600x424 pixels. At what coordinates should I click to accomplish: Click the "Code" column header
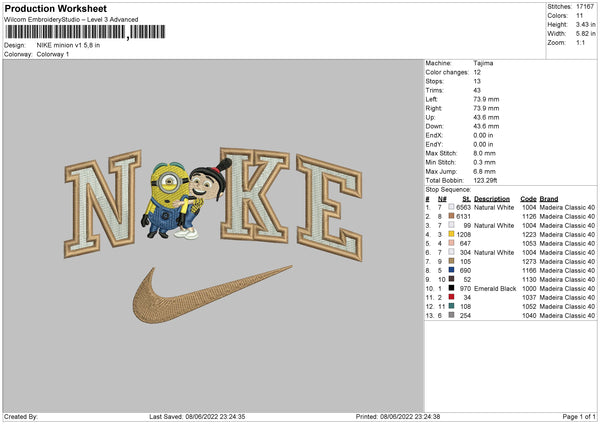pyautogui.click(x=528, y=199)
